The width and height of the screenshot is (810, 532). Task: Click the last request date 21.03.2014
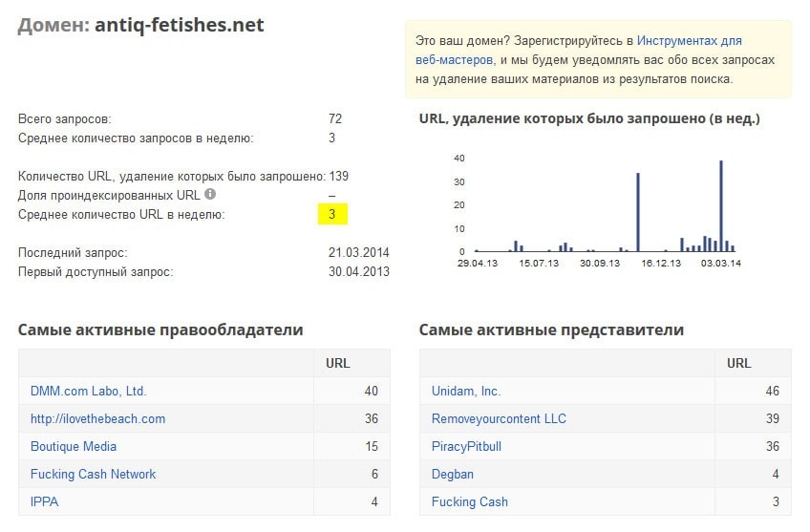(x=358, y=252)
